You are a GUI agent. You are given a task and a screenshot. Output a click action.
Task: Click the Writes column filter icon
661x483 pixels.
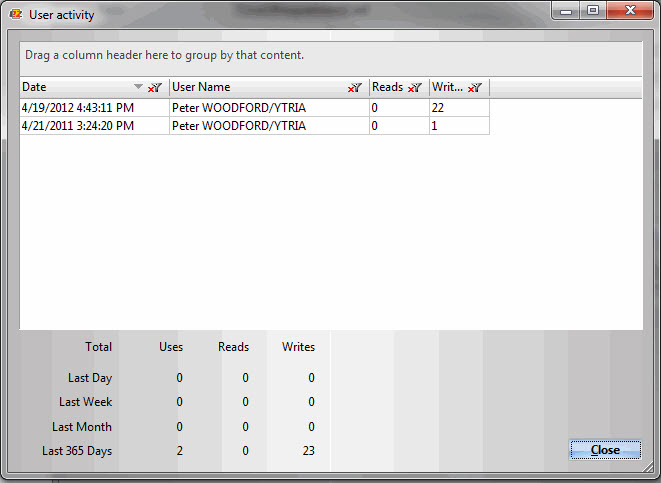point(475,88)
